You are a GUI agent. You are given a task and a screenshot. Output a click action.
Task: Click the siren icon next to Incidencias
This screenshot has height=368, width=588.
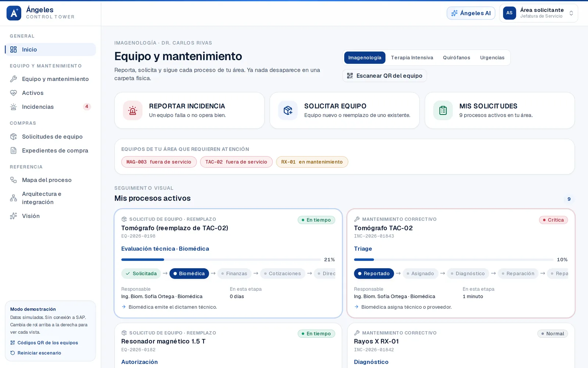click(14, 107)
